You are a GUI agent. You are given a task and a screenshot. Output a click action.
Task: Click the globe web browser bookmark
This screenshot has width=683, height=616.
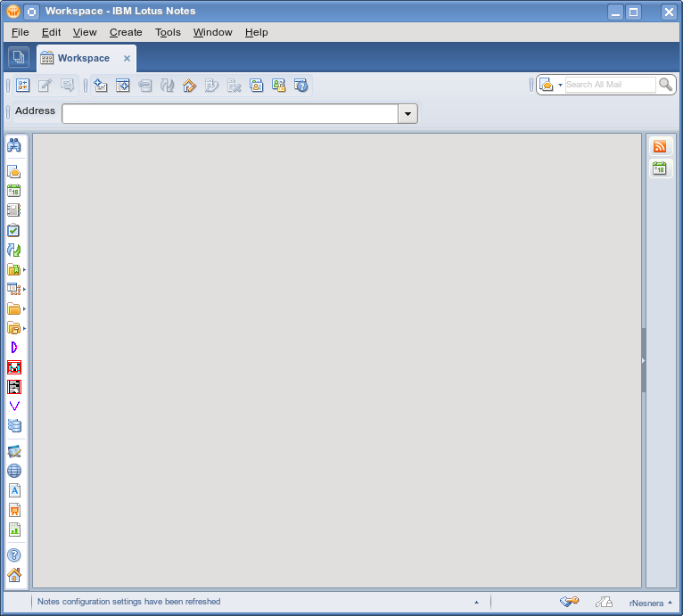(13, 471)
